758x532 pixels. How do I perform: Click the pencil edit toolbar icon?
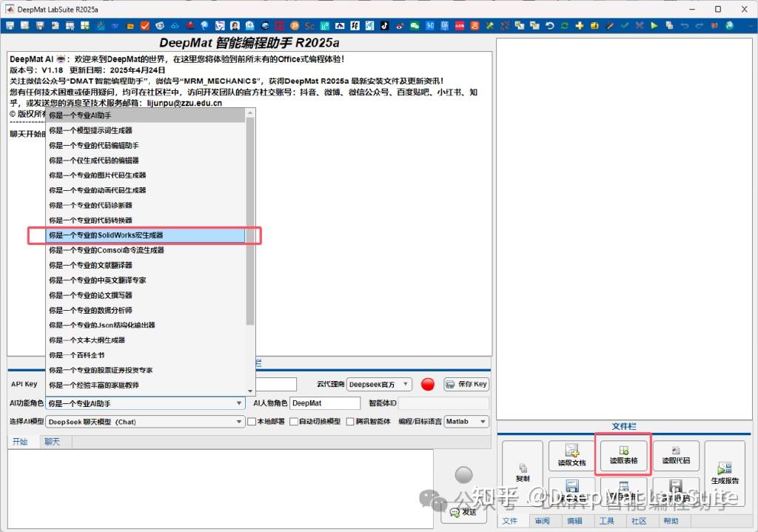[x=610, y=26]
